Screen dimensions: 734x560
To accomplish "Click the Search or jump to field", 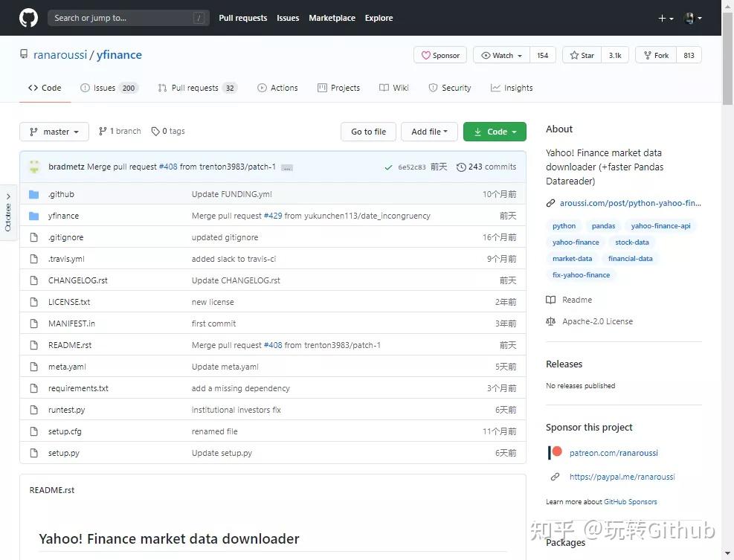I will pyautogui.click(x=119, y=18).
